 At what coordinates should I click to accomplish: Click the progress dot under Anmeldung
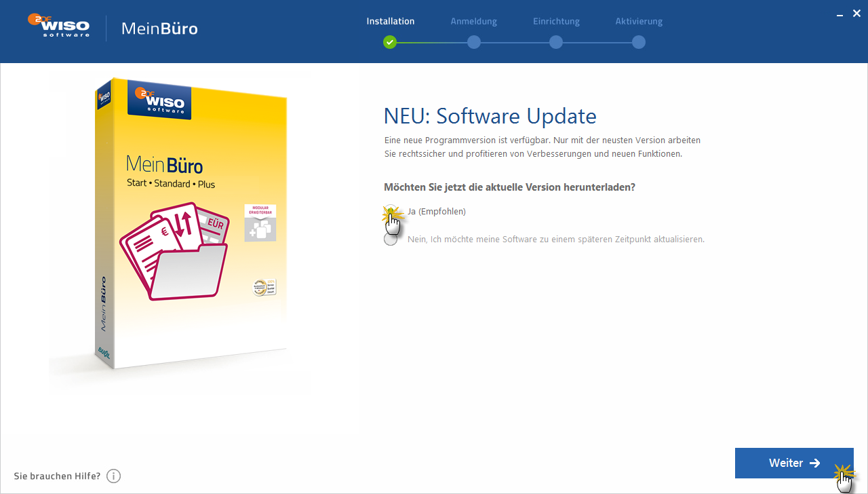(x=474, y=42)
